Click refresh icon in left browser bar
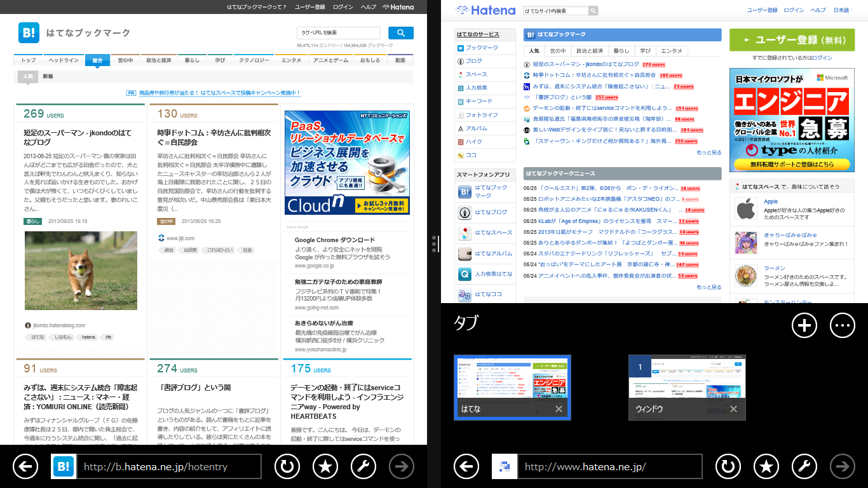The width and height of the screenshot is (868, 488). 287,467
